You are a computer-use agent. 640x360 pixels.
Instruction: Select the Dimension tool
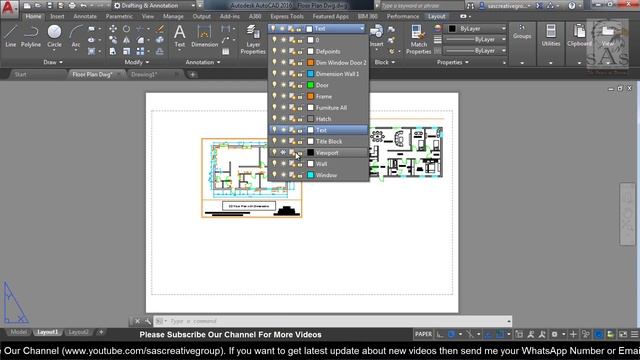click(204, 36)
